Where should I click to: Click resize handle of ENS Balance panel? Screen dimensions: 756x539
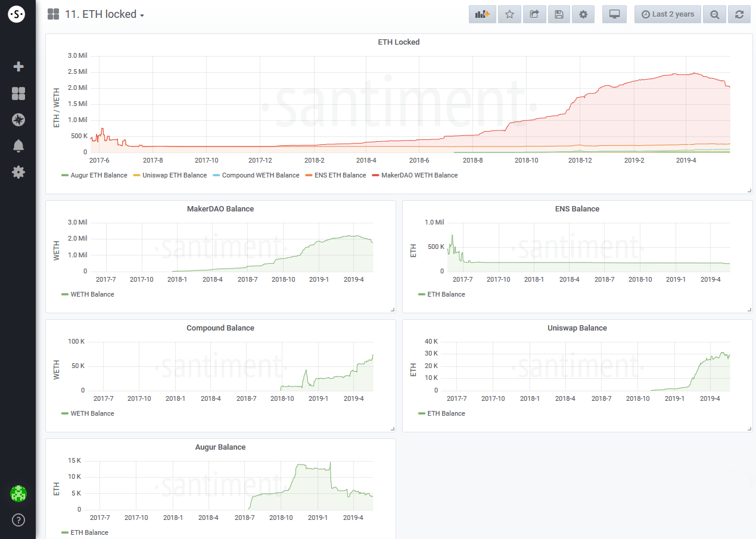749,309
